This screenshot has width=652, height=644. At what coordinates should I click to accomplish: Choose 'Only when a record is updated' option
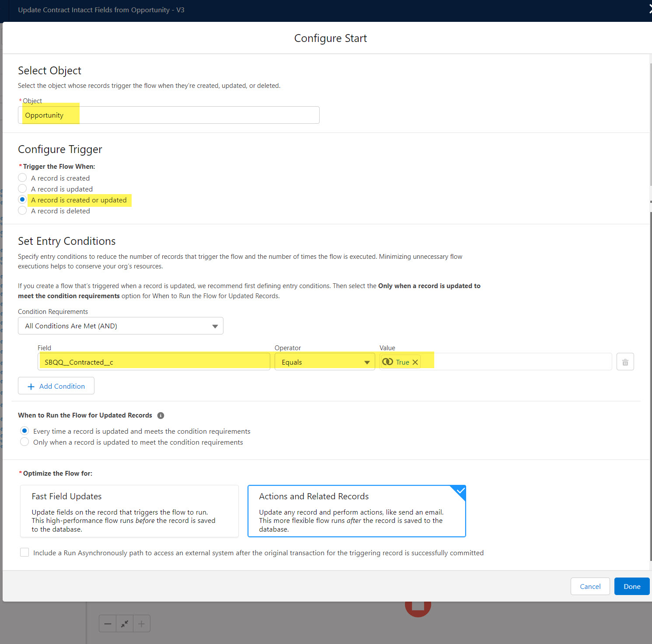coord(25,442)
